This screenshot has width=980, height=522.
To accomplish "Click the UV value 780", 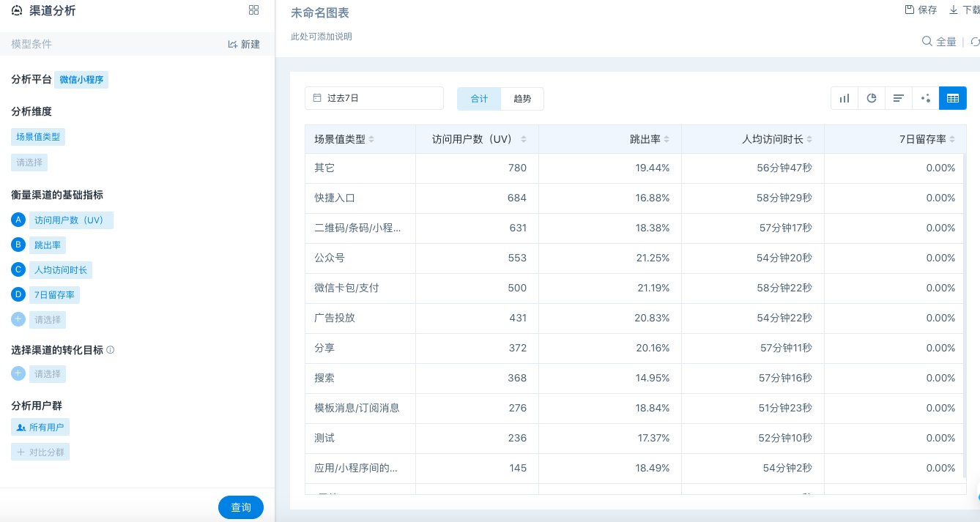I will coord(517,168).
